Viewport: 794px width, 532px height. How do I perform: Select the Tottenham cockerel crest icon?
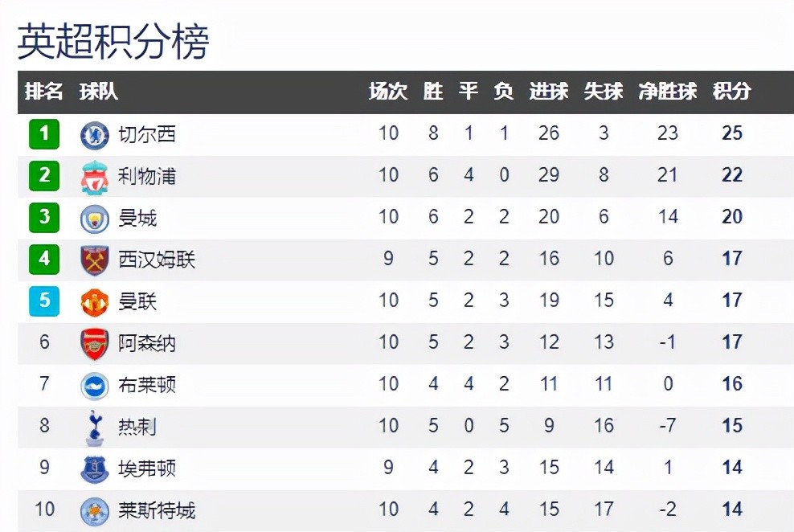(95, 428)
